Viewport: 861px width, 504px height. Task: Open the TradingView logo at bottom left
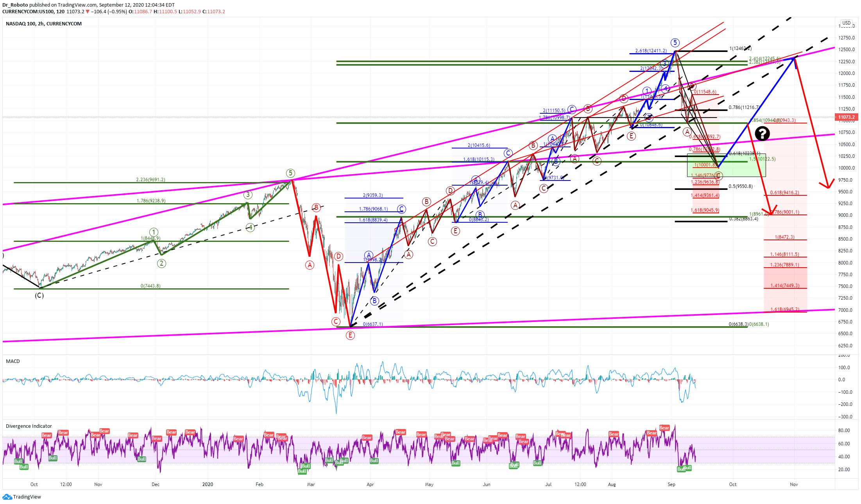(22, 497)
